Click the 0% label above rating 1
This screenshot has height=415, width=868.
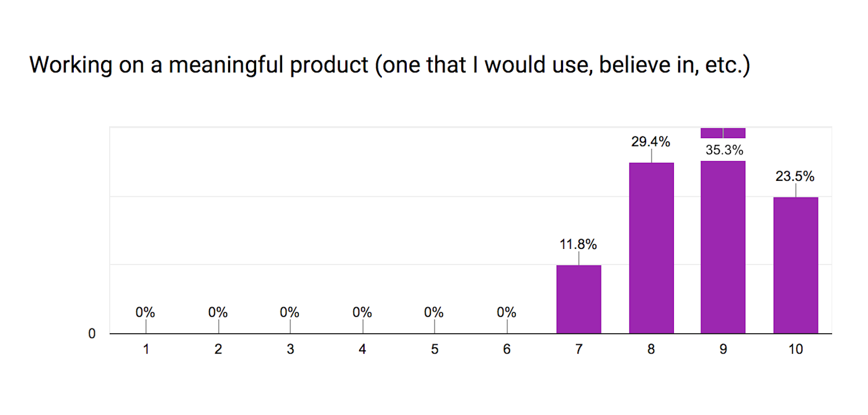(x=146, y=313)
